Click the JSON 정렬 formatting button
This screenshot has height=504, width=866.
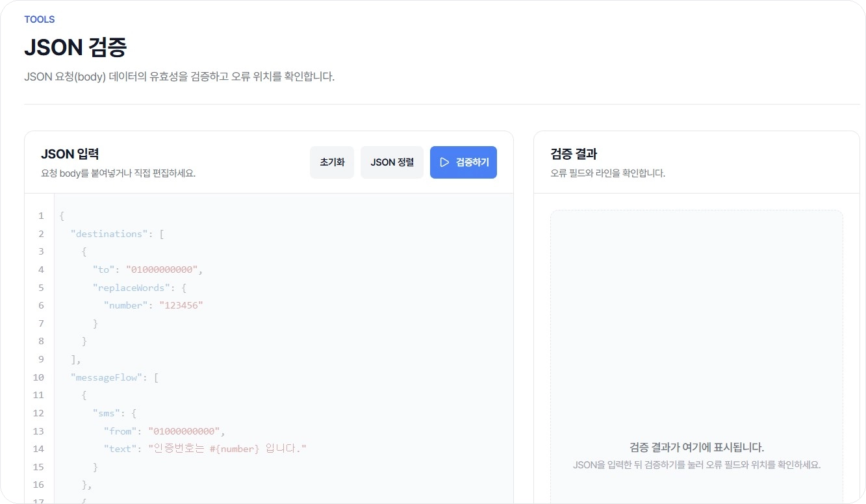(392, 162)
